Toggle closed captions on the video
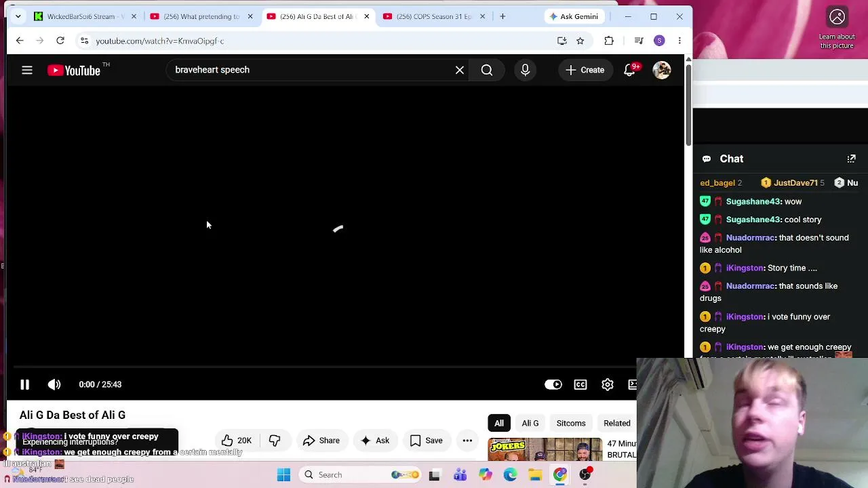Image resolution: width=868 pixels, height=488 pixels. (580, 384)
